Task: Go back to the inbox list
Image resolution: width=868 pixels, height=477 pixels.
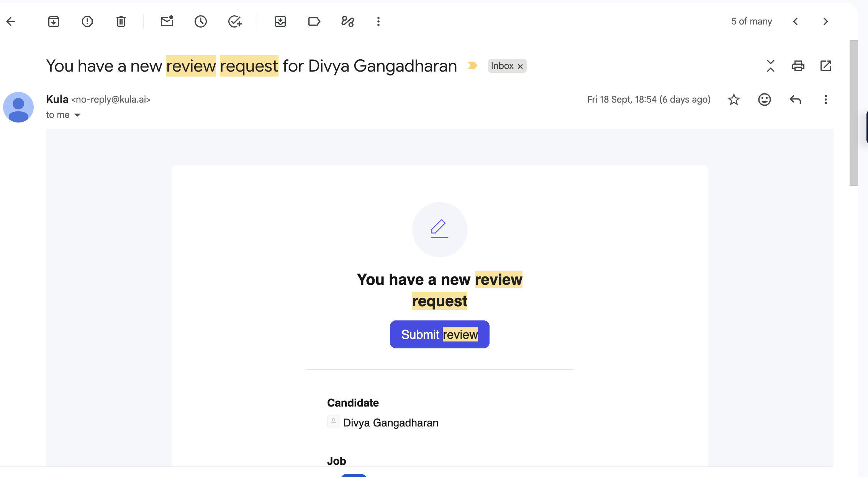Action: pyautogui.click(x=11, y=21)
